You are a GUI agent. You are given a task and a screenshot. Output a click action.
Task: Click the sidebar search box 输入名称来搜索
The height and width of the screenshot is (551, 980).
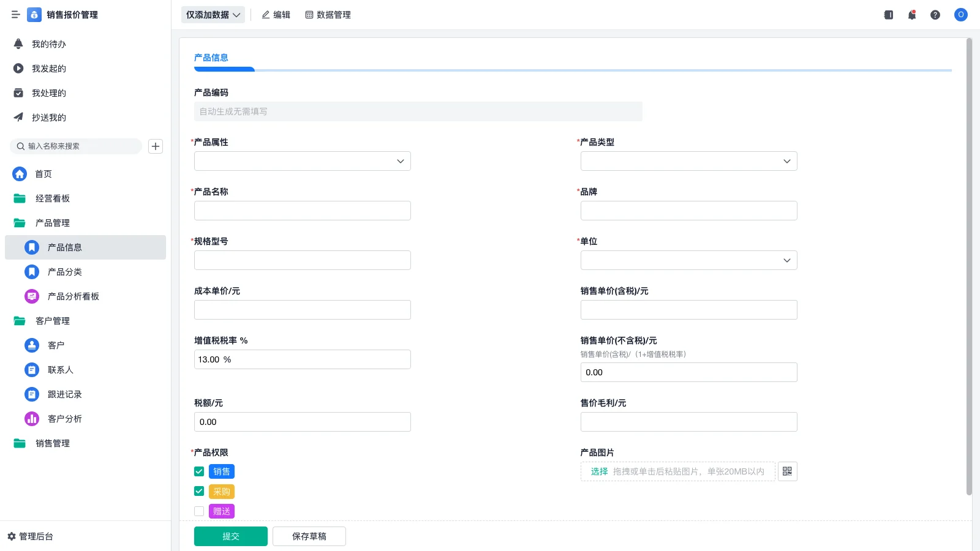(76, 146)
